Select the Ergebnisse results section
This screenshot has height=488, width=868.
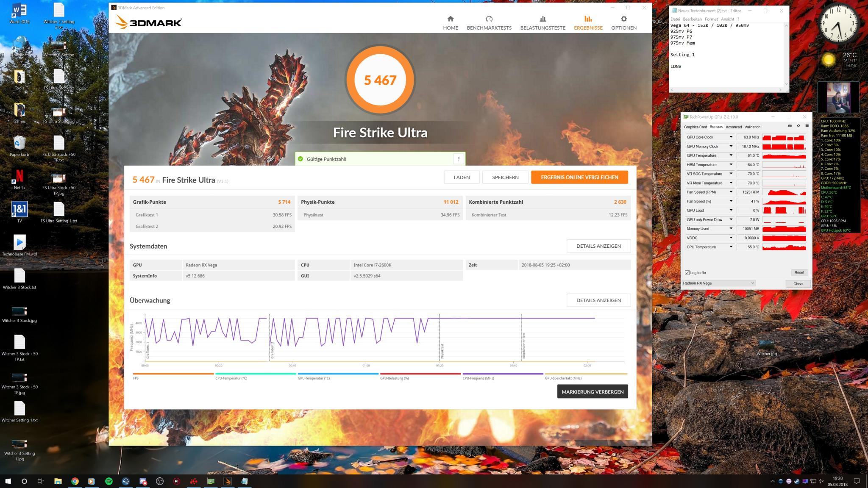[588, 23]
